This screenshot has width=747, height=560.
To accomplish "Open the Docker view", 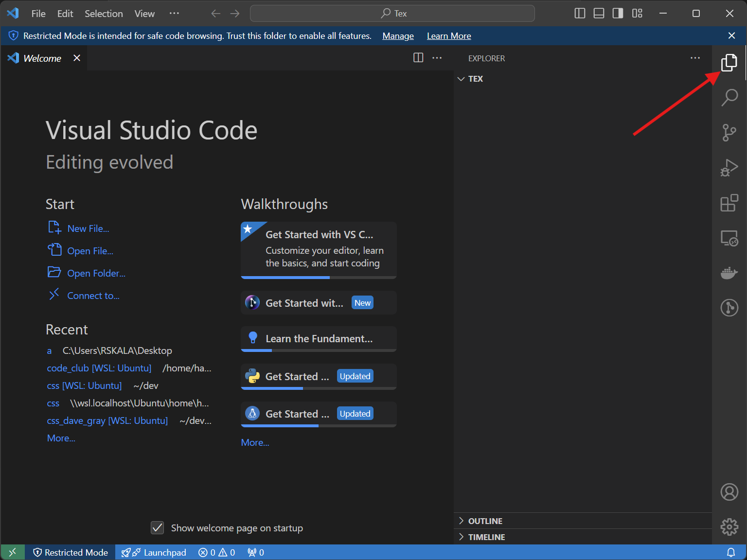I will point(729,273).
